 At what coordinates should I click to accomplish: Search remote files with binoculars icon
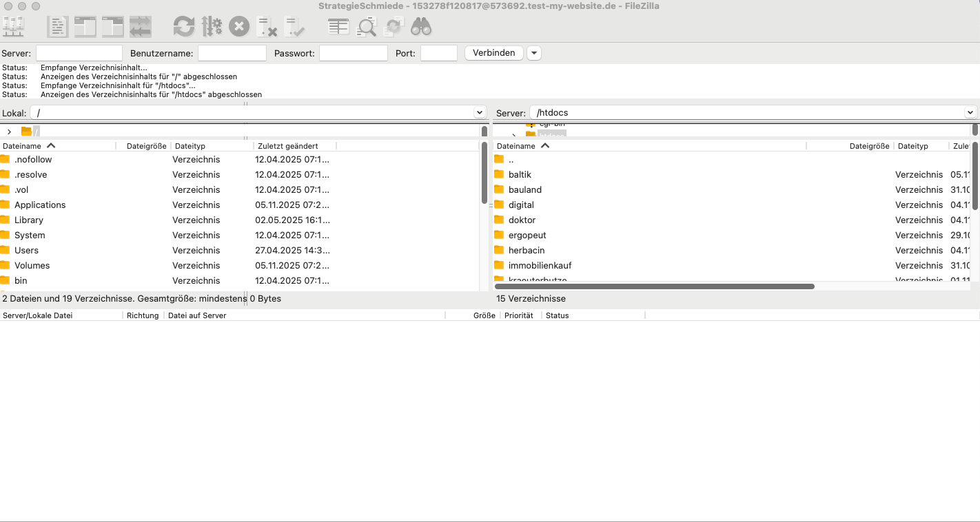(x=421, y=27)
